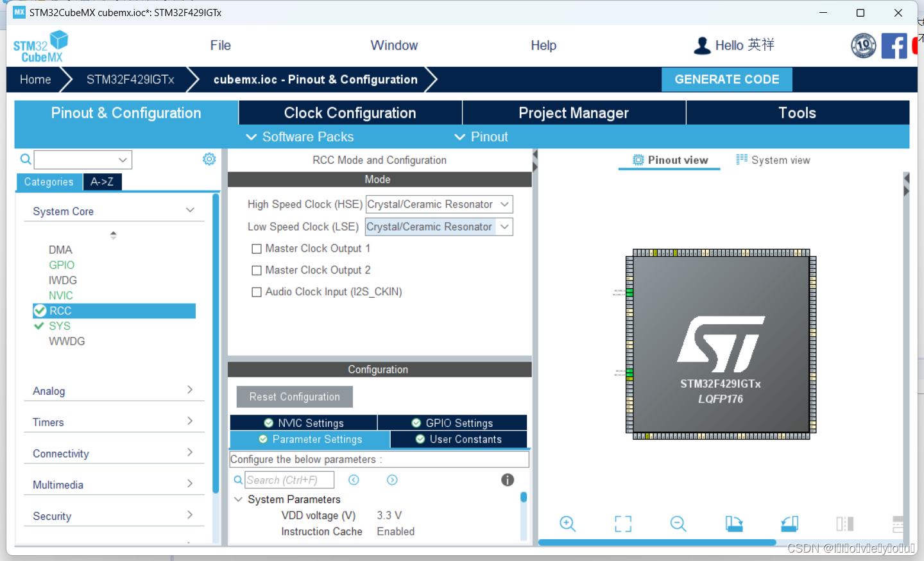Open the Project Manager tab

click(x=573, y=112)
